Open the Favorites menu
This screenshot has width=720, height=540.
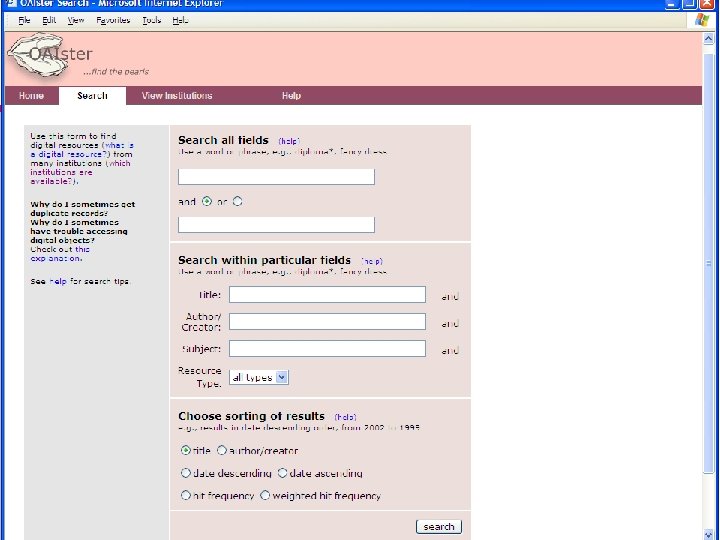coord(113,20)
